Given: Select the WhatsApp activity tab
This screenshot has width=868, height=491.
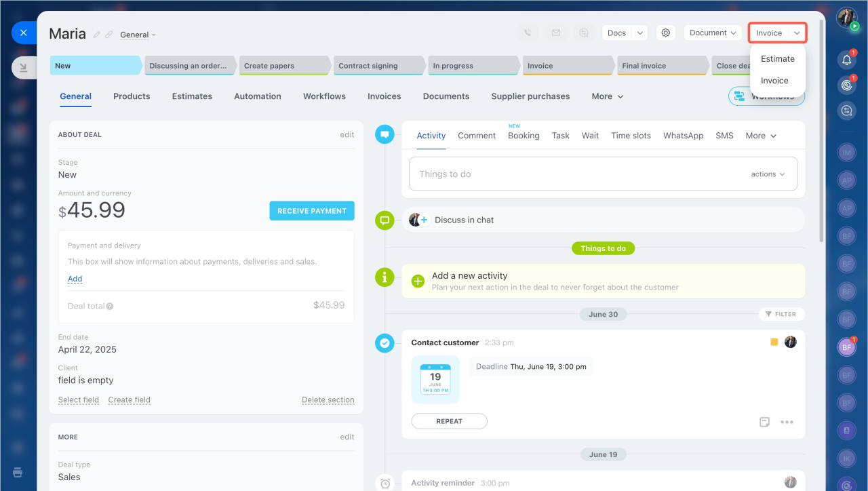Looking at the screenshot, I should point(684,136).
